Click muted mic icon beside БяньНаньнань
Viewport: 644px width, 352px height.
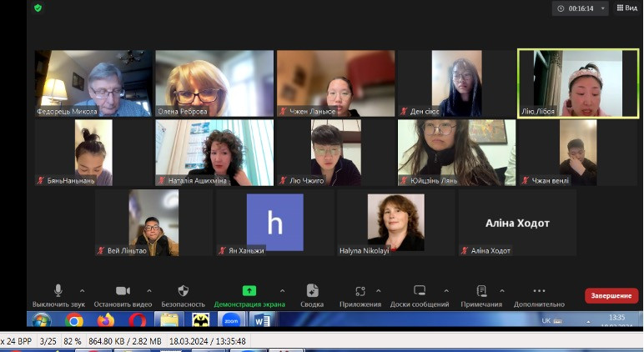[x=41, y=180]
